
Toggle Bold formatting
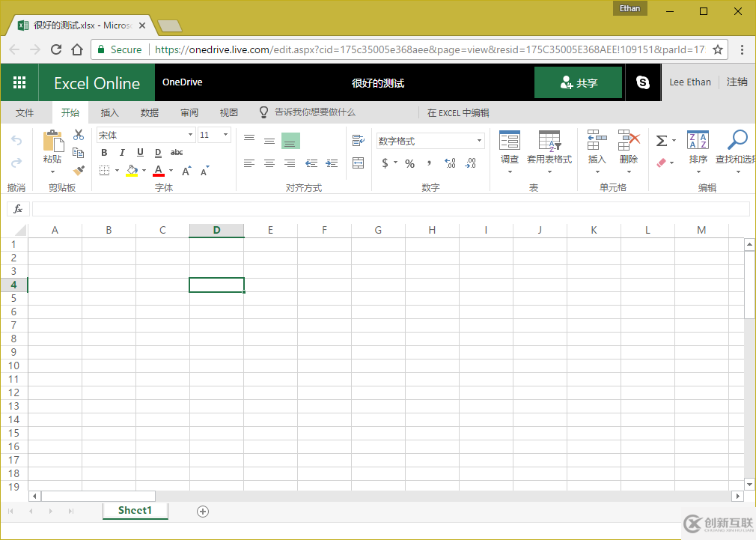pyautogui.click(x=104, y=153)
